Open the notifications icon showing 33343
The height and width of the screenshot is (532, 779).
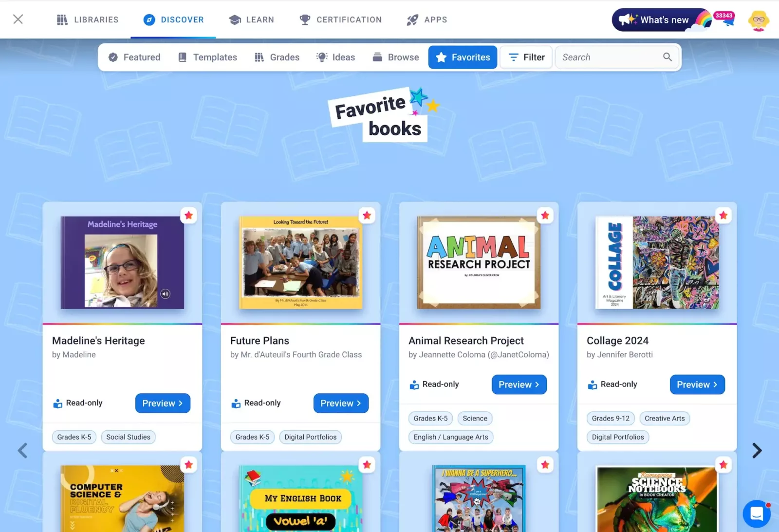tap(724, 19)
